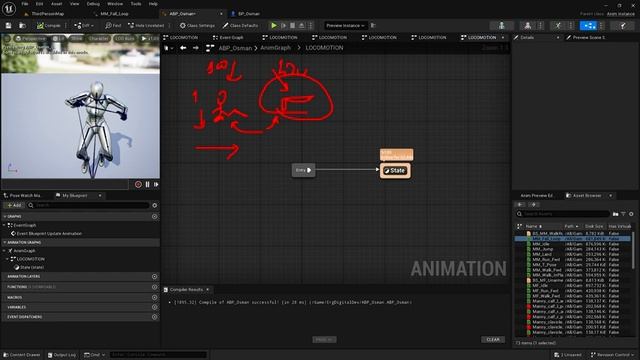Screen dimensions: 640x360
Task: Open the Asset menu
Action: coord(56,4)
